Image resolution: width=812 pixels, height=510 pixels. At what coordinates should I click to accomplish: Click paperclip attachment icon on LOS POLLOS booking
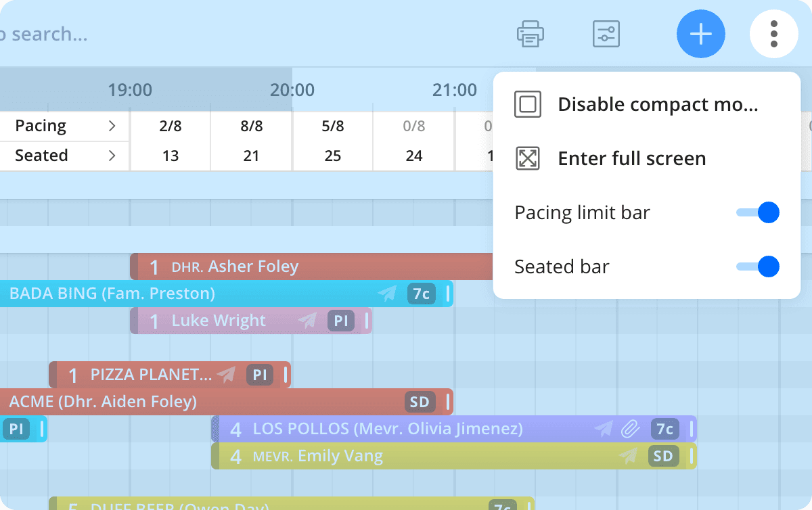point(630,429)
